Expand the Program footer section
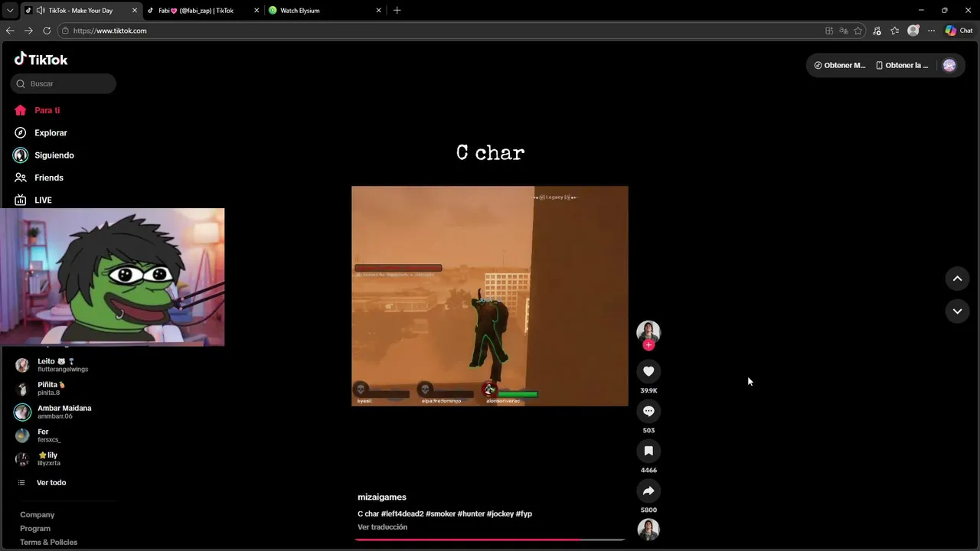This screenshot has height=551, width=980. click(x=35, y=529)
